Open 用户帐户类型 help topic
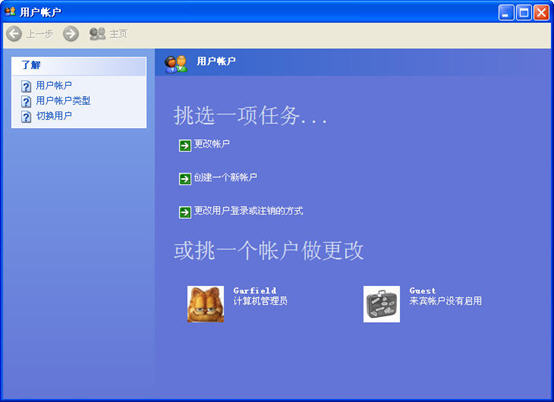Image resolution: width=554 pixels, height=402 pixels. coord(63,101)
